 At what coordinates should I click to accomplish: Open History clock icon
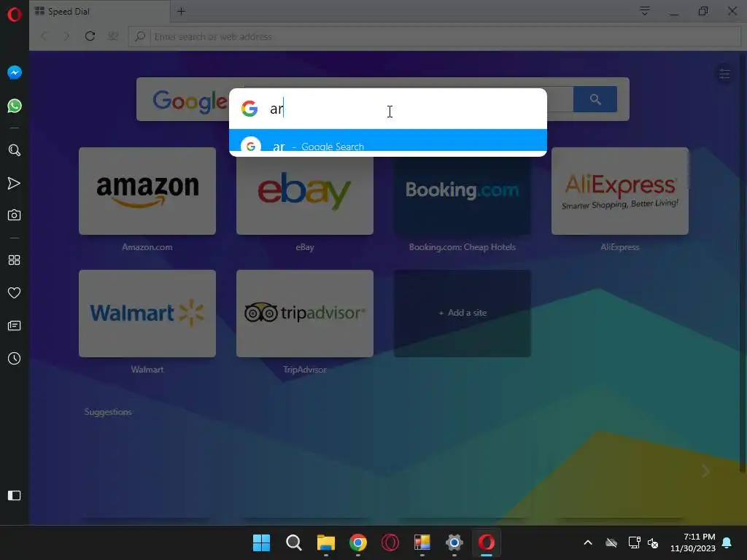point(15,359)
